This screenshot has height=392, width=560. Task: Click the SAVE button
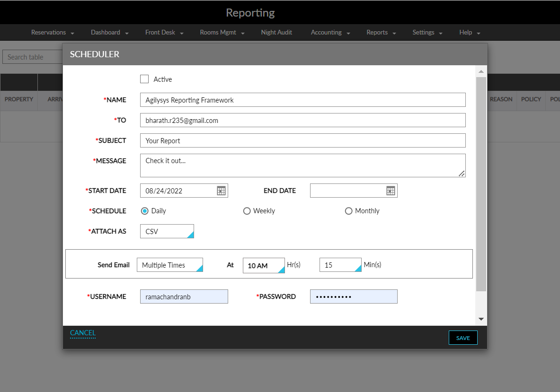click(462, 337)
